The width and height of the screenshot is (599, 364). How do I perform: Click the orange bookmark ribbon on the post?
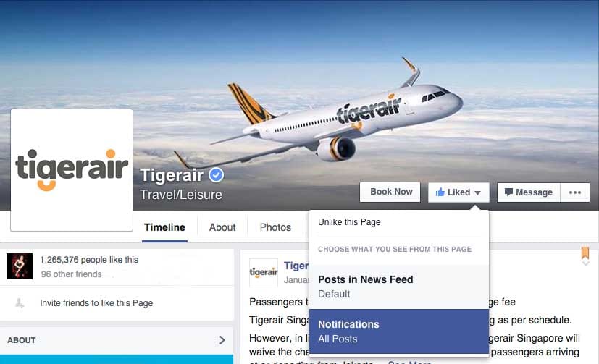[585, 253]
